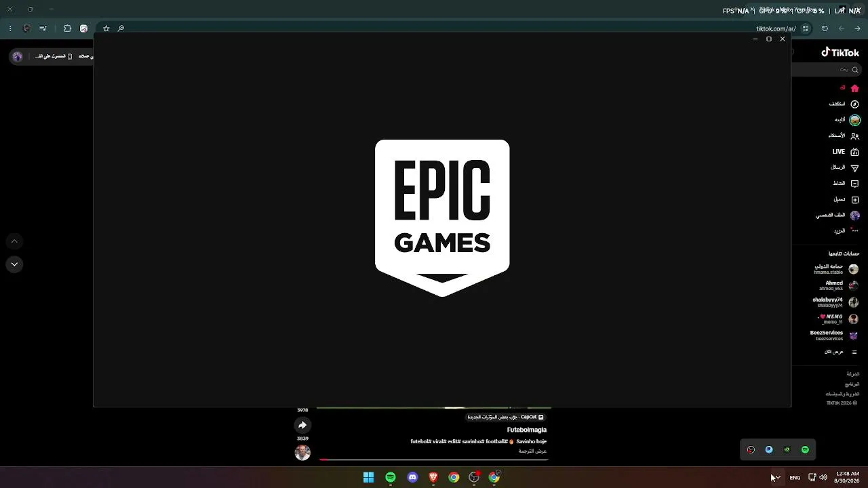Share the TikTok video with arrow button
The height and width of the screenshot is (488, 868).
pos(302,425)
